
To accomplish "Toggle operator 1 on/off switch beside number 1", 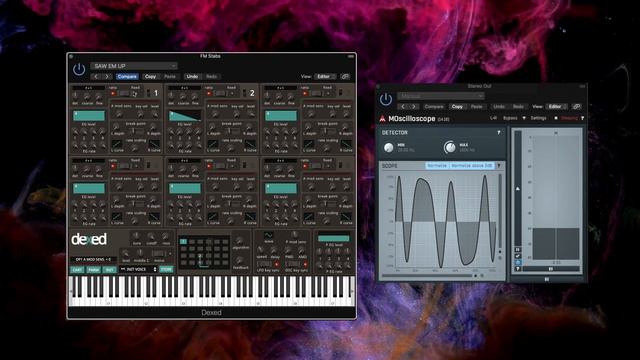I will pyautogui.click(x=148, y=93).
